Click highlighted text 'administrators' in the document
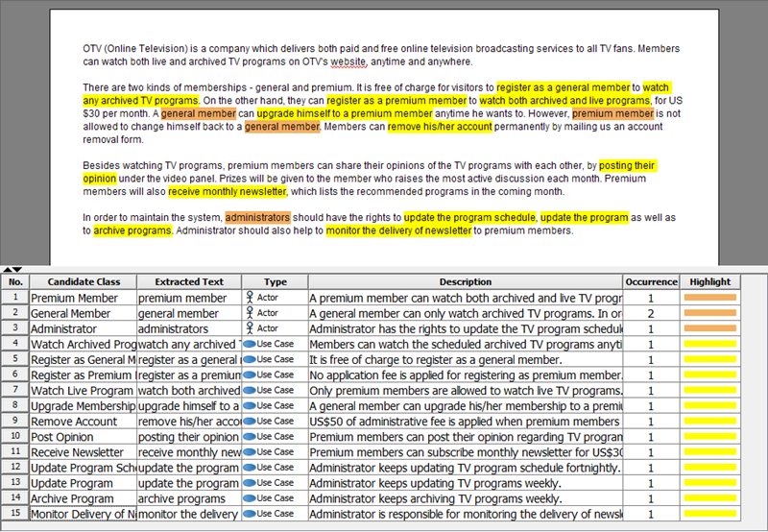The image size is (768, 532). click(x=257, y=217)
